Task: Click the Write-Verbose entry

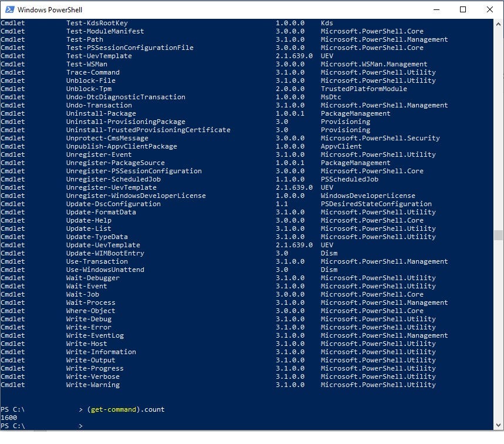Action: (93, 376)
